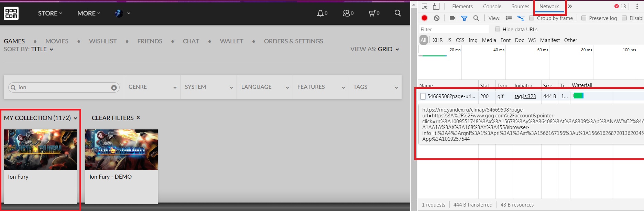Open the Elements tab
Viewport: 644px width, 211px height.
click(x=462, y=7)
